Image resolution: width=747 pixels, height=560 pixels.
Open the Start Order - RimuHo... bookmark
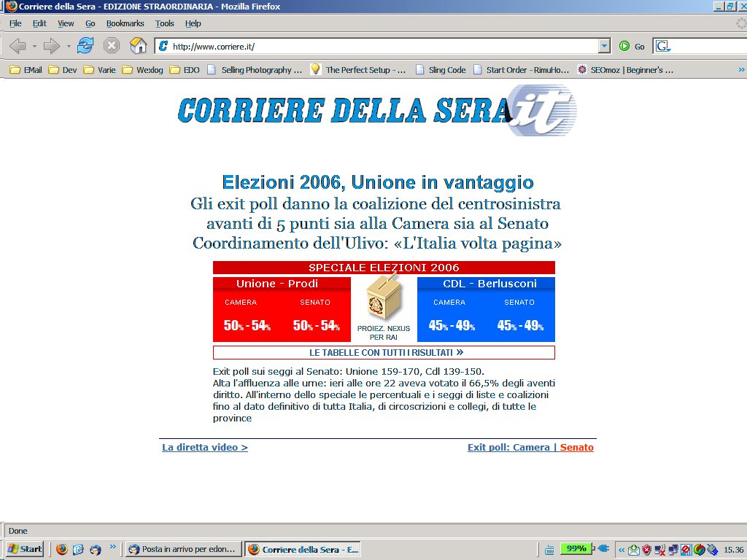(x=521, y=70)
